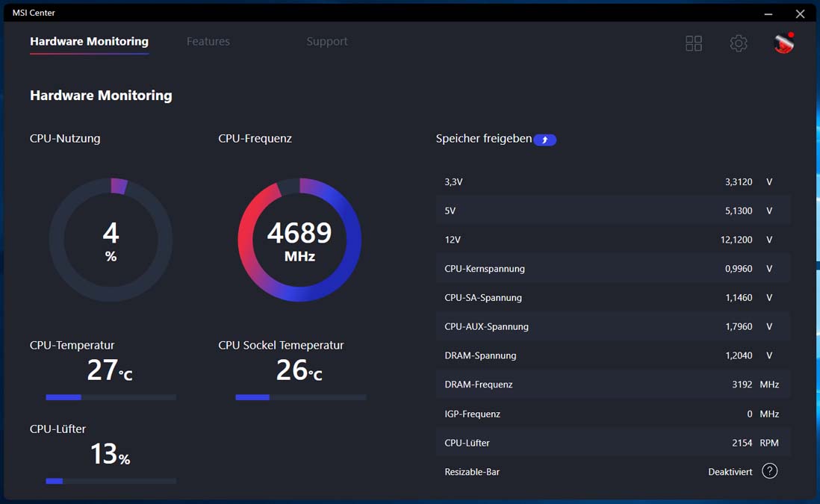Open the settings gear icon
This screenshot has height=504, width=820.
pos(739,43)
